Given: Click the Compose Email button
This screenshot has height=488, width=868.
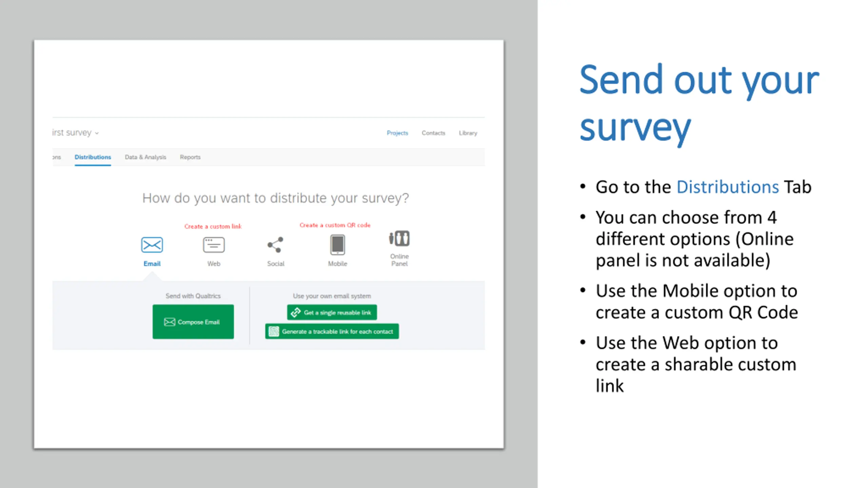Looking at the screenshot, I should [x=193, y=322].
